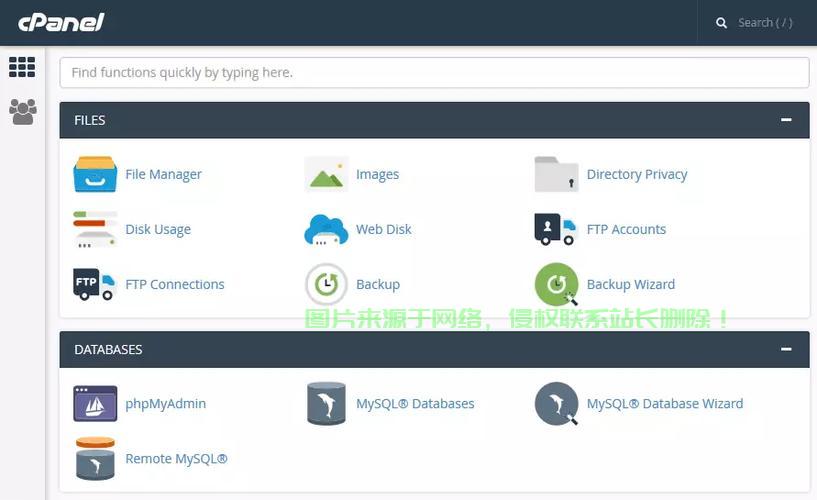Click the magnifier search icon in header
Screen dimensions: 817x500
(x=721, y=23)
